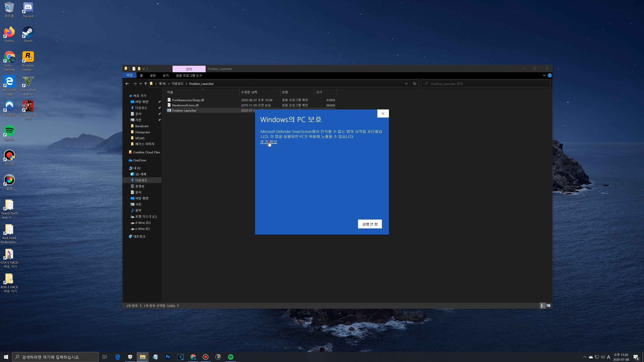Close the SmartScreen dialog with X
644x362 pixels.
(383, 113)
